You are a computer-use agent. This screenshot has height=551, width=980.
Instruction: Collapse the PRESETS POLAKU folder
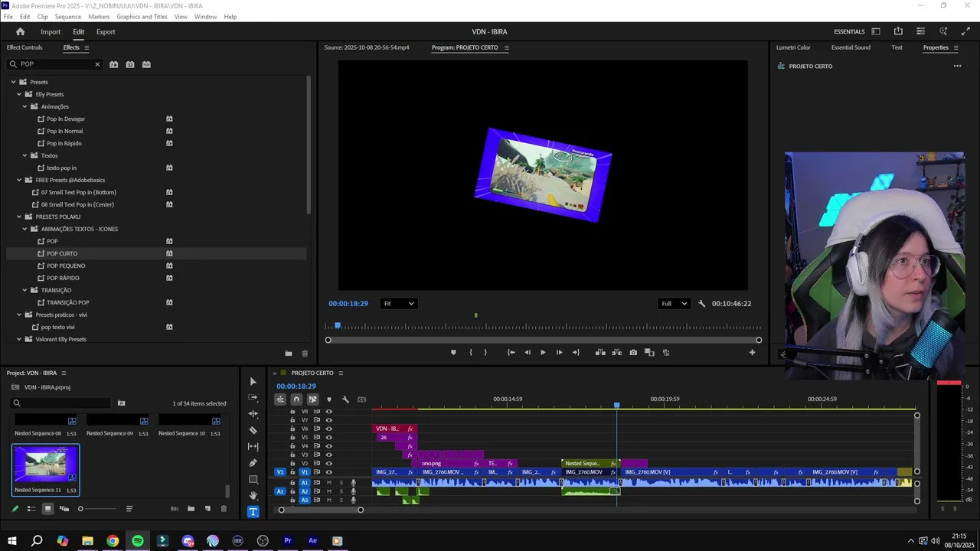point(19,217)
